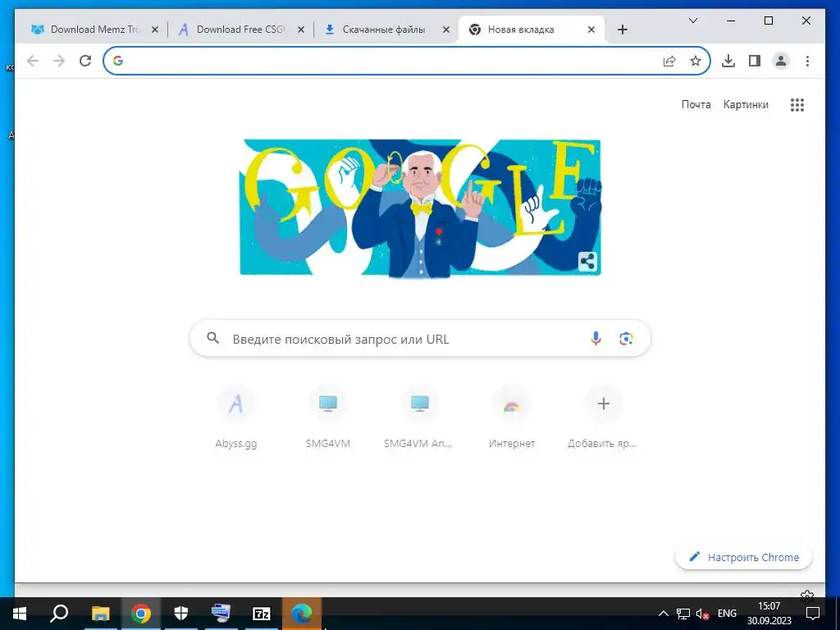The image size is (840, 630).
Task: Open File Explorer from taskbar
Action: click(100, 613)
